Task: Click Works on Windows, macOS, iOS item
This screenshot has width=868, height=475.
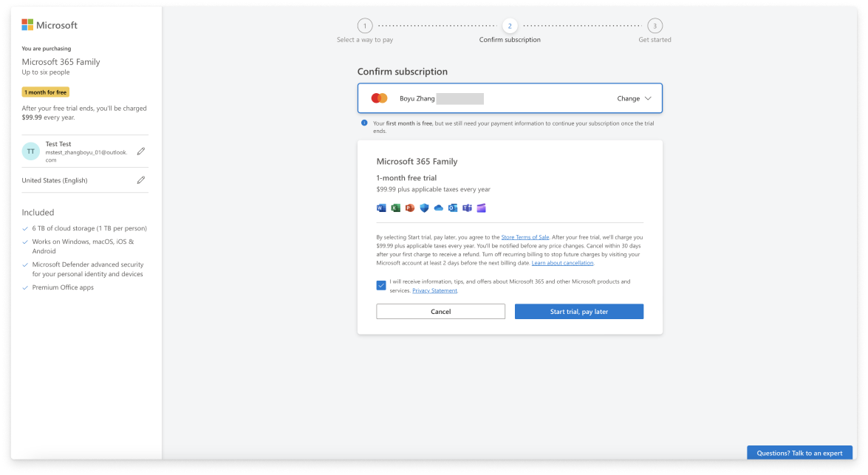Action: (83, 246)
